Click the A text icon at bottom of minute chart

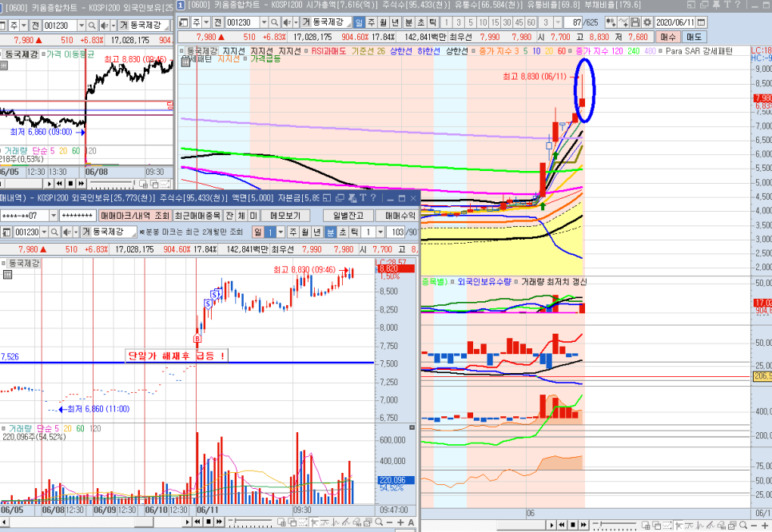click(x=411, y=522)
